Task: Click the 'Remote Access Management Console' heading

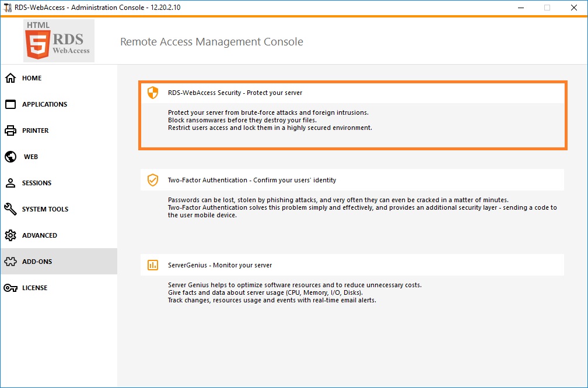Action: pyautogui.click(x=212, y=41)
